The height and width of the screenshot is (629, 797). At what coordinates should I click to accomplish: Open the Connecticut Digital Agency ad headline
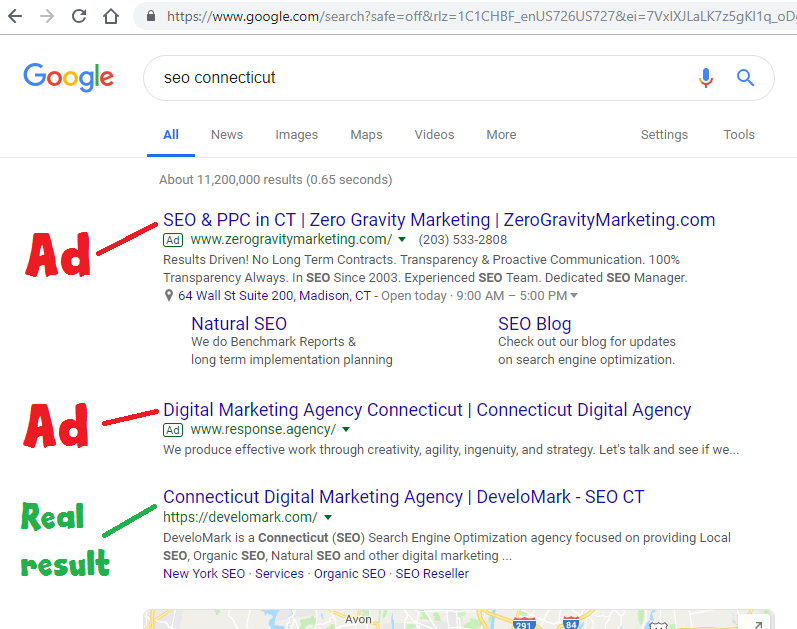[x=427, y=410]
